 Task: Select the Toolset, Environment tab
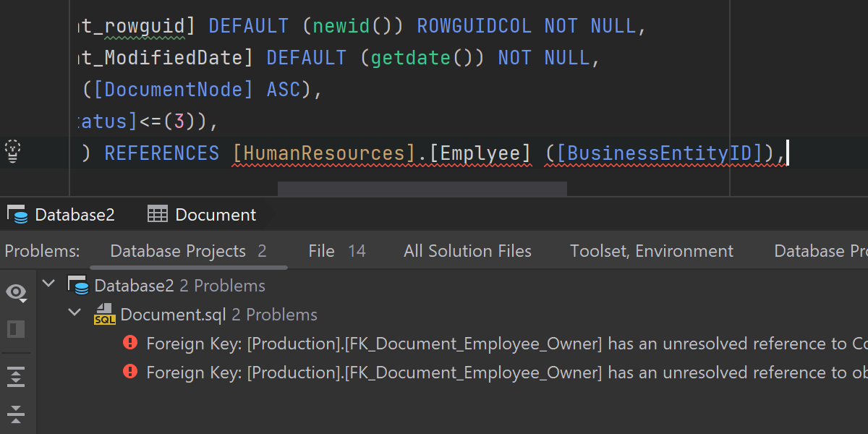[x=651, y=251]
